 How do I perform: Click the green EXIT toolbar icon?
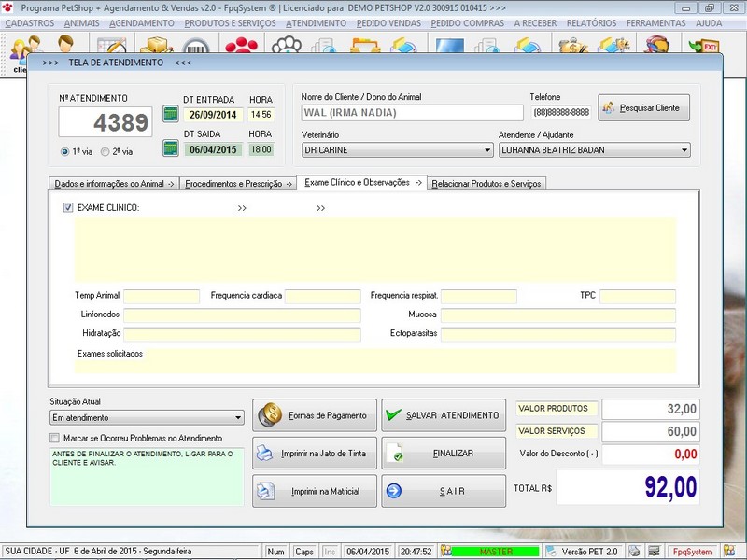coord(704,45)
